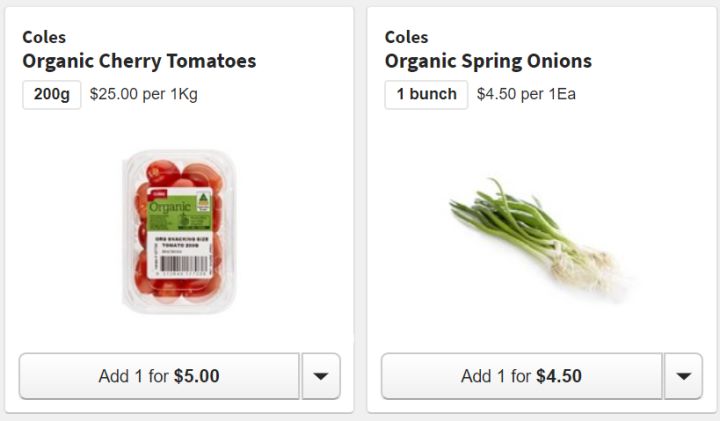Add Organic Cherry Tomatoes for $5.00
Screen dimensions: 720x421
click(x=159, y=376)
